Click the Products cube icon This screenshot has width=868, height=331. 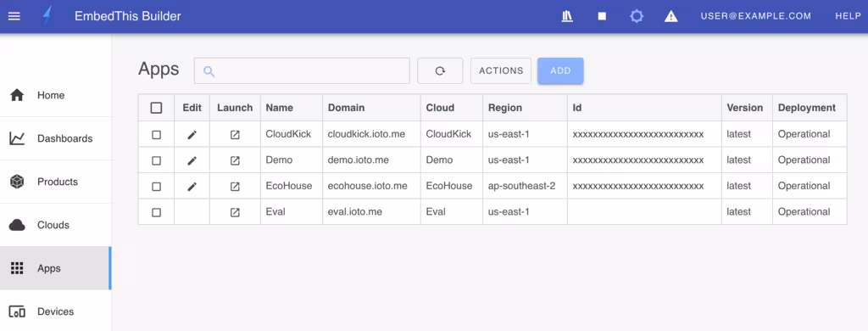17,182
